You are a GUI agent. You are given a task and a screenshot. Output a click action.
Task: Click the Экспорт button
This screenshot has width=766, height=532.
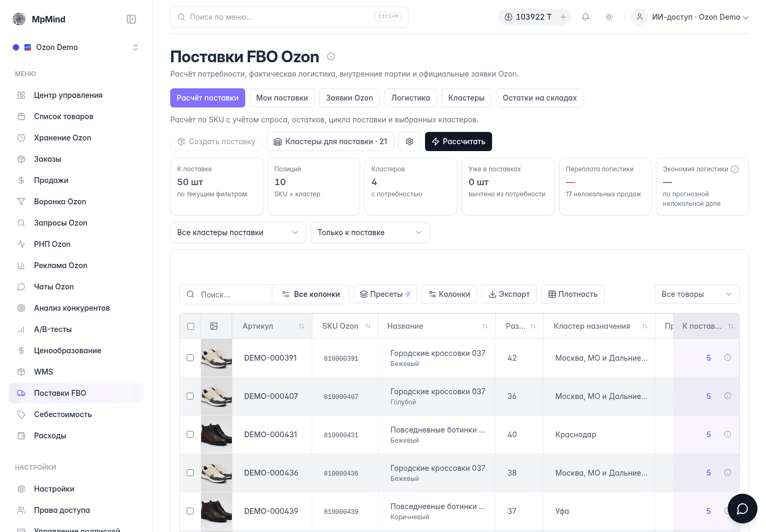click(509, 294)
